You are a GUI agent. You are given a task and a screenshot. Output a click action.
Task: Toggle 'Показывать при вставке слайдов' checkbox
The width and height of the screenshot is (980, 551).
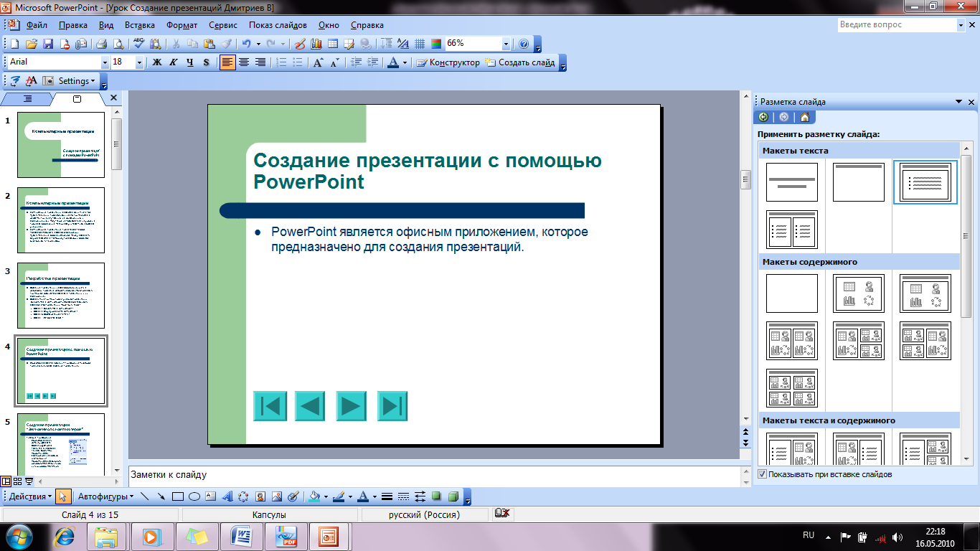coord(762,474)
